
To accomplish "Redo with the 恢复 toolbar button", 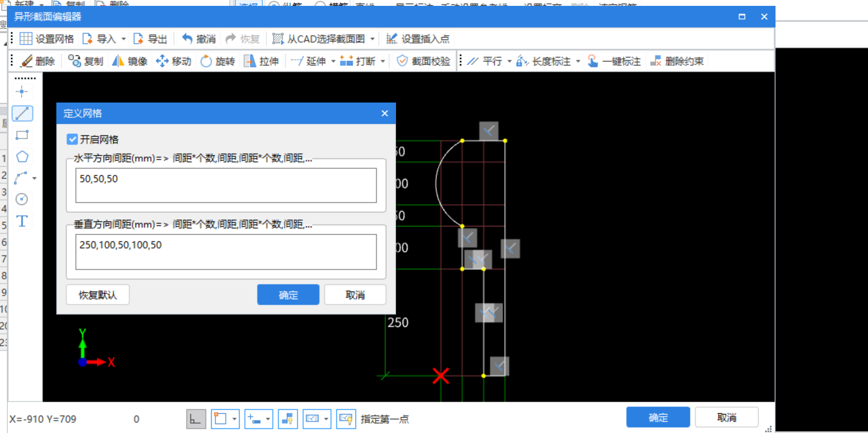I will click(242, 39).
